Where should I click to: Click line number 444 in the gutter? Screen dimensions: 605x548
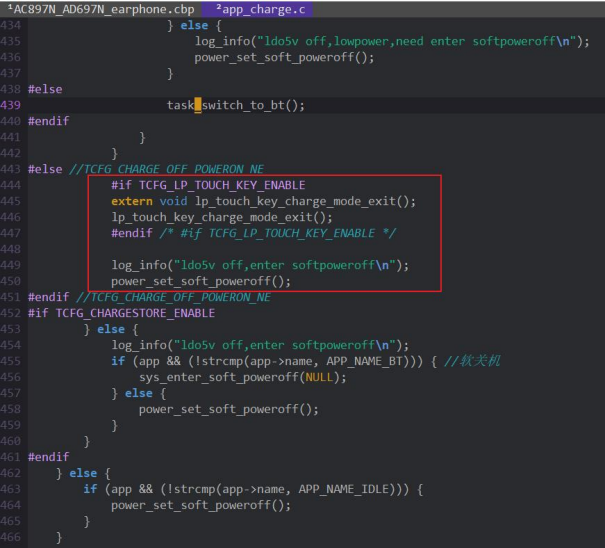click(x=10, y=185)
